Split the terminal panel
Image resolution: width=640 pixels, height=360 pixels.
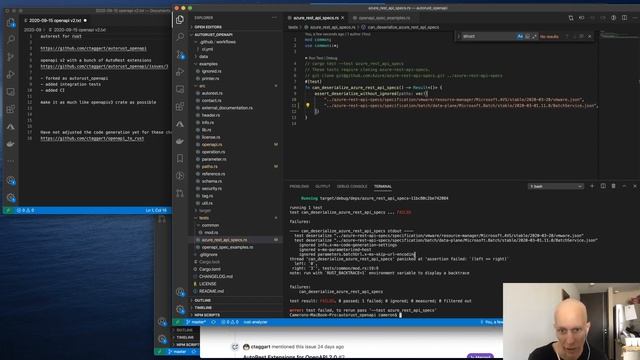click(603, 186)
